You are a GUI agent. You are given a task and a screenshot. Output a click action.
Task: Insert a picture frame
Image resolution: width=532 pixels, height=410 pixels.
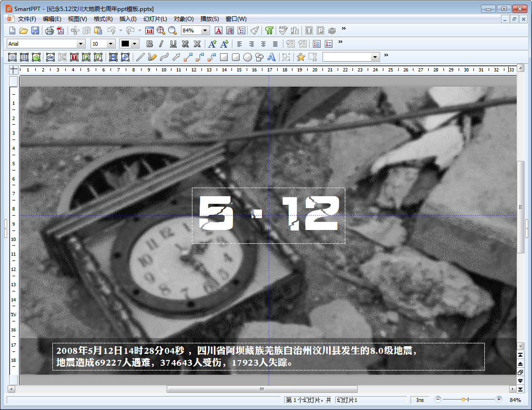tap(36, 57)
